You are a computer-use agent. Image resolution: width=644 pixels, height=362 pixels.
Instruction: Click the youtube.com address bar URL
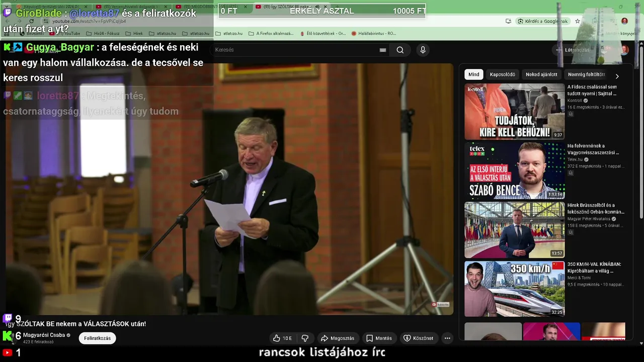[x=89, y=21]
